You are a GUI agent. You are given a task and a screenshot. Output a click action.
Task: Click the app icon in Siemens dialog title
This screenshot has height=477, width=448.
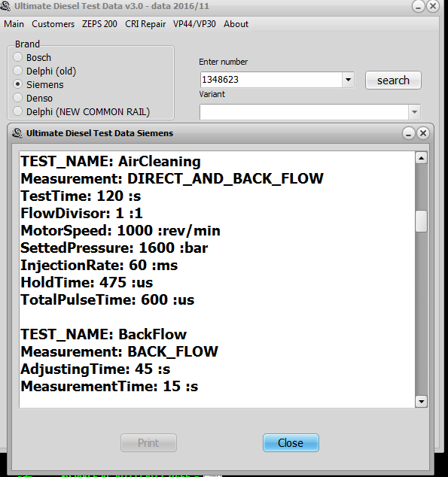(17, 133)
